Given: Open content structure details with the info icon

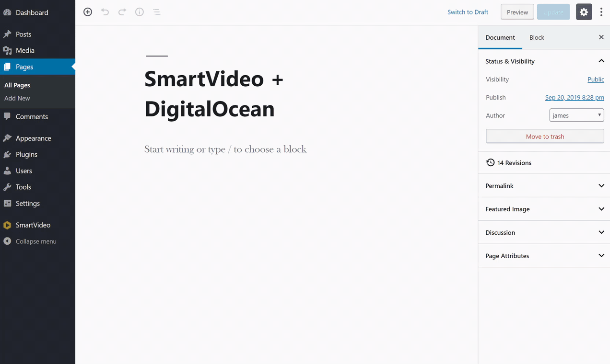Looking at the screenshot, I should point(140,12).
